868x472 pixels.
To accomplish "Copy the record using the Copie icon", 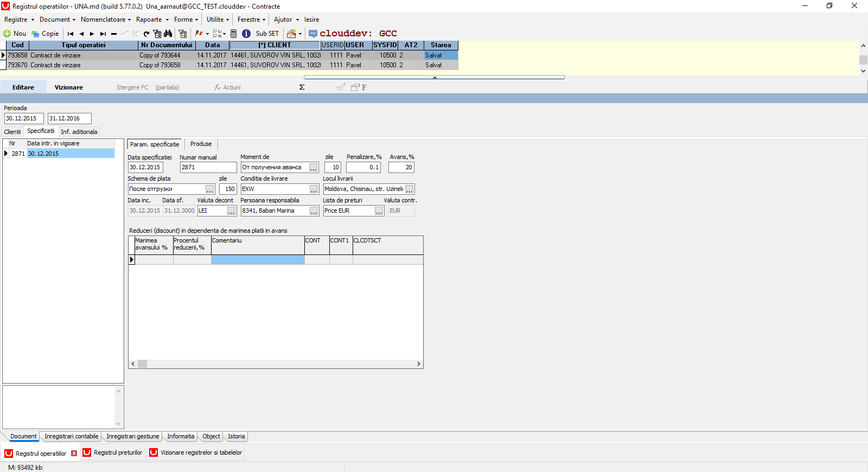I will coord(35,34).
